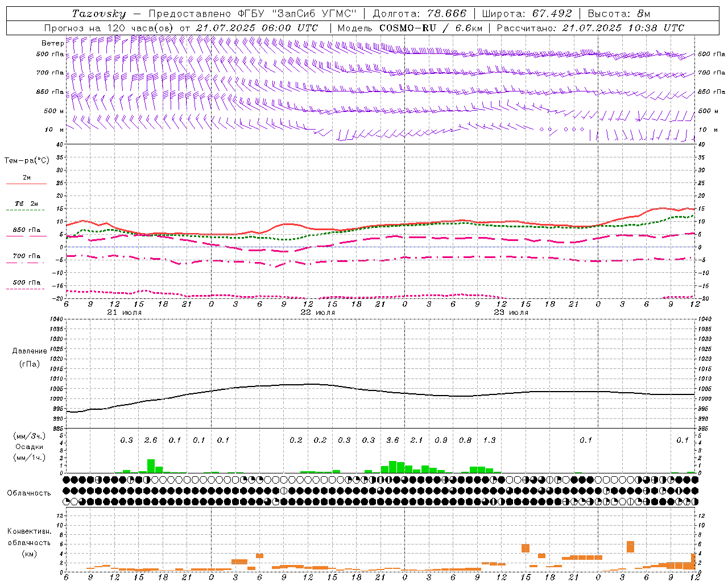Click the tallest green precipitation bar on 21 июля

pos(151,466)
